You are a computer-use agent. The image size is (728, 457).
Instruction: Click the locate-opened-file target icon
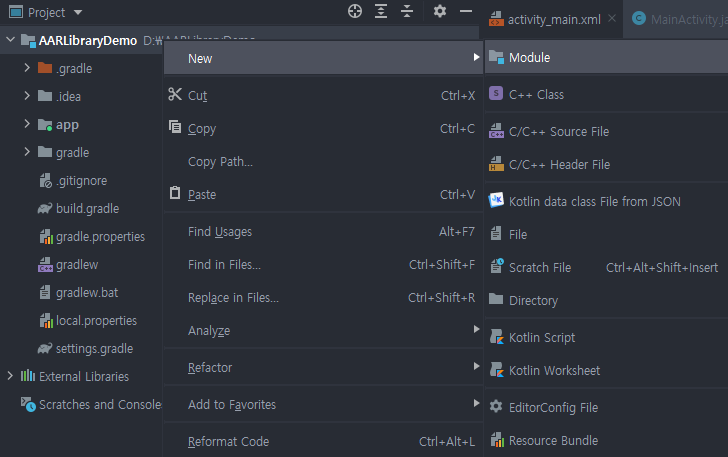pyautogui.click(x=355, y=11)
